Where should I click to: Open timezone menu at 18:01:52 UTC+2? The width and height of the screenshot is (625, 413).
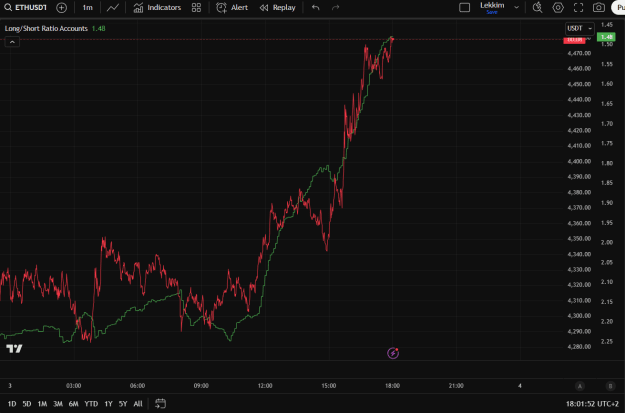click(592, 404)
